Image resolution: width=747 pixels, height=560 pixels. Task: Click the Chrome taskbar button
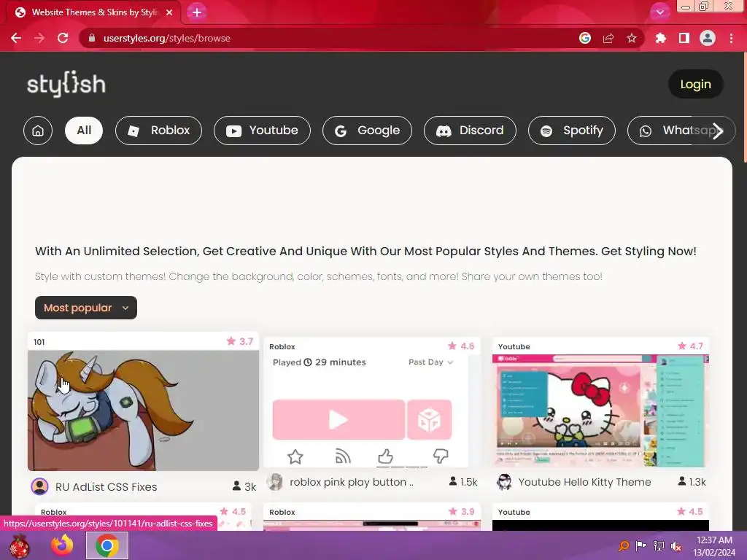(107, 545)
